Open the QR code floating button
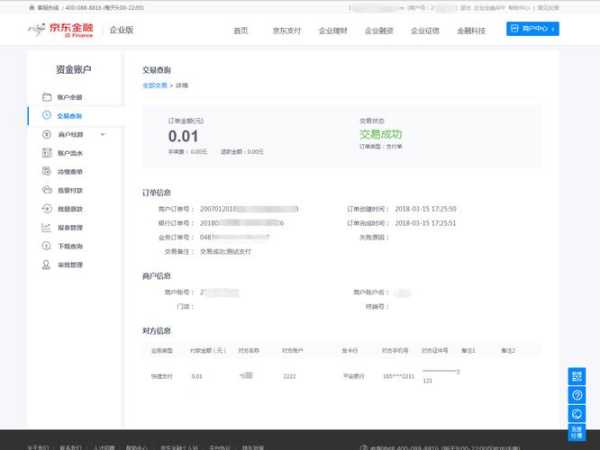This screenshot has height=450, width=600. 577,376
